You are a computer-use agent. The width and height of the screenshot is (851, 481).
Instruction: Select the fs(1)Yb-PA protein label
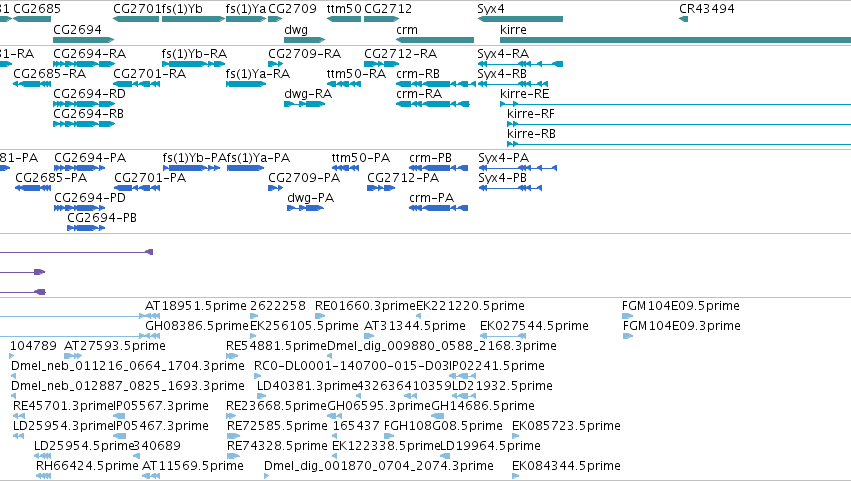(194, 158)
